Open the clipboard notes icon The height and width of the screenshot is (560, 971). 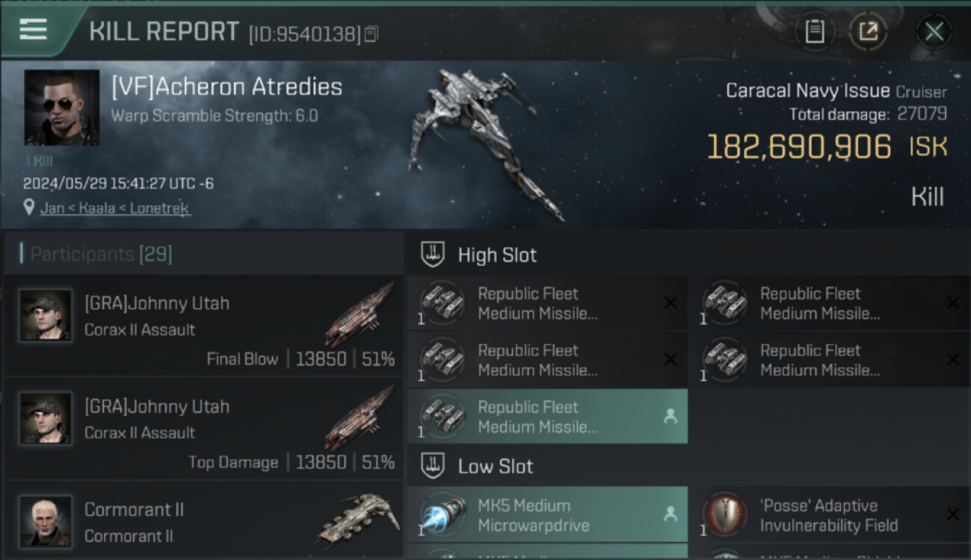click(815, 32)
